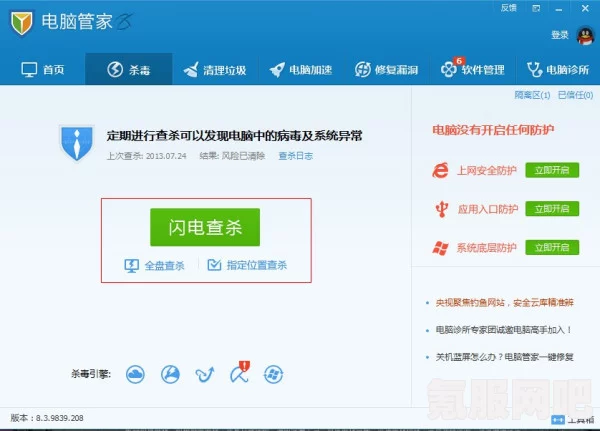Click the 电脑管家 shield logo
The image size is (600, 431).
22,22
